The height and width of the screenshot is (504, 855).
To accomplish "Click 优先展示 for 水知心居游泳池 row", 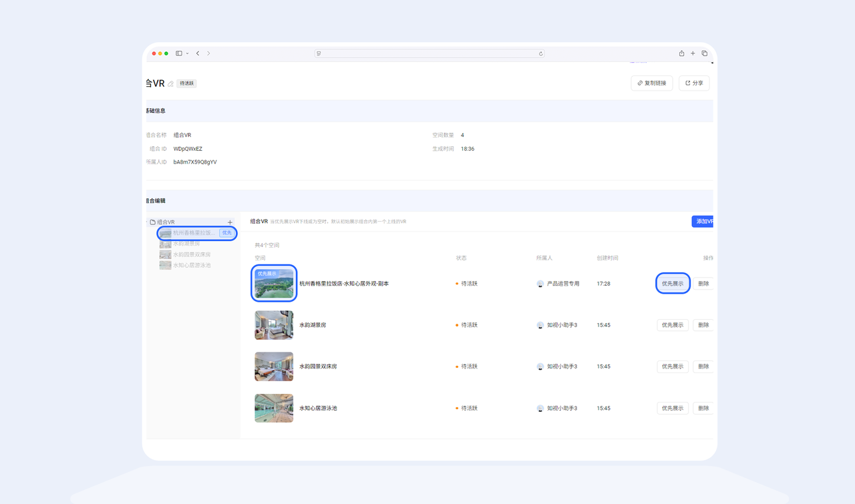I will click(672, 408).
